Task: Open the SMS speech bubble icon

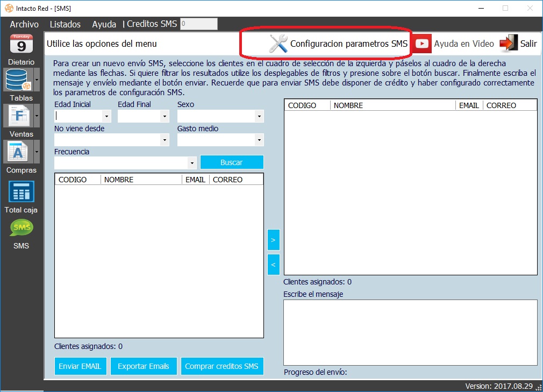Action: (x=22, y=228)
